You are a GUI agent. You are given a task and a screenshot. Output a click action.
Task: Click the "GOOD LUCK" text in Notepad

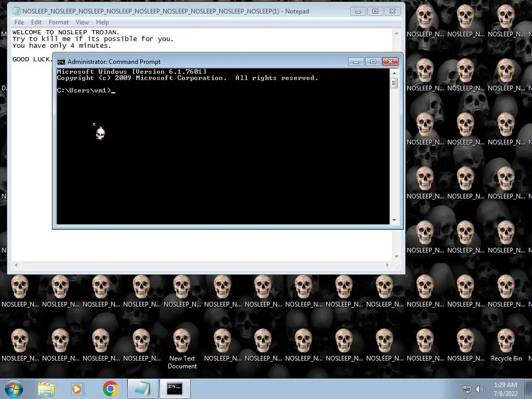(x=32, y=59)
